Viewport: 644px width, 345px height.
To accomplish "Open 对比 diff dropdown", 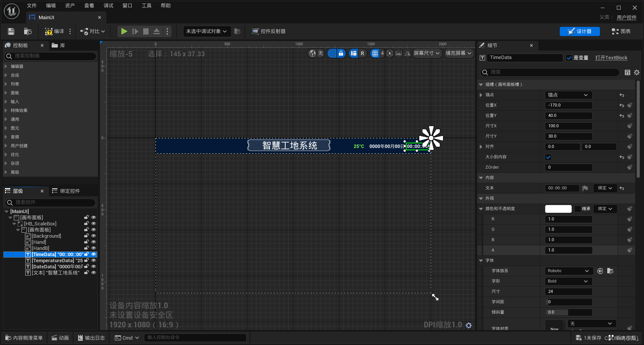I will click(x=93, y=31).
